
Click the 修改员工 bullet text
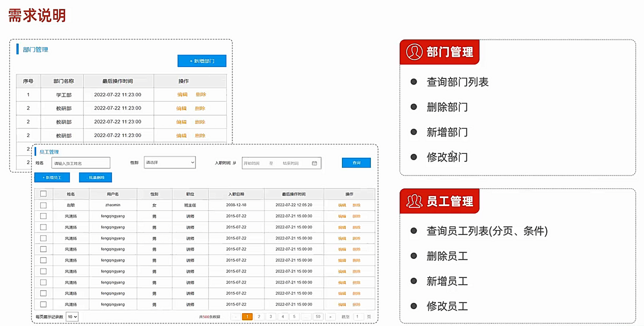[x=447, y=306]
